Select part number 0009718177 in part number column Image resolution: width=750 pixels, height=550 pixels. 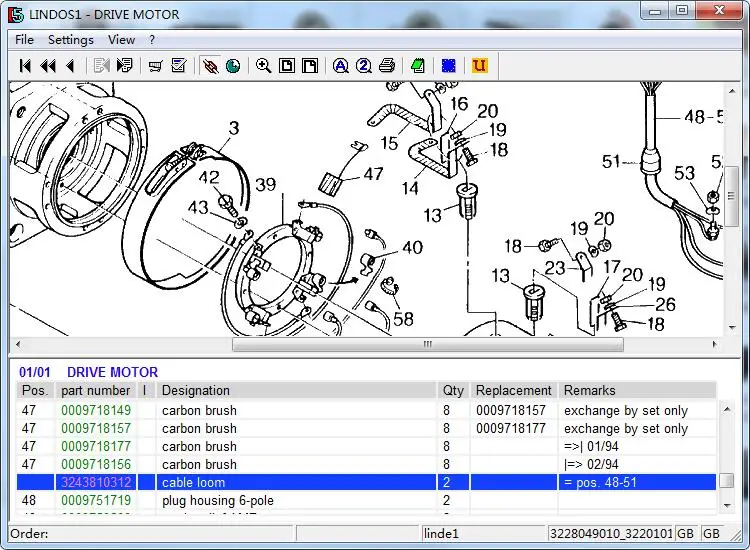96,446
